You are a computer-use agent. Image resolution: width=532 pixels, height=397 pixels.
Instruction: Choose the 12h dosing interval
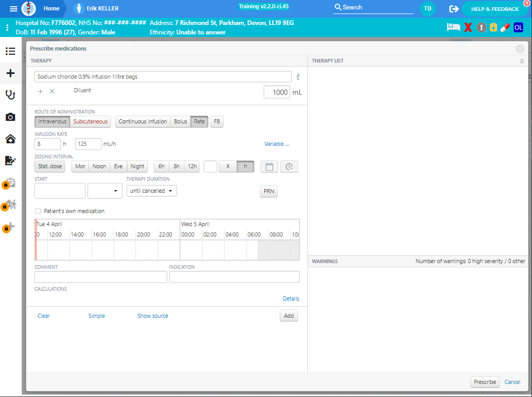[x=192, y=167]
